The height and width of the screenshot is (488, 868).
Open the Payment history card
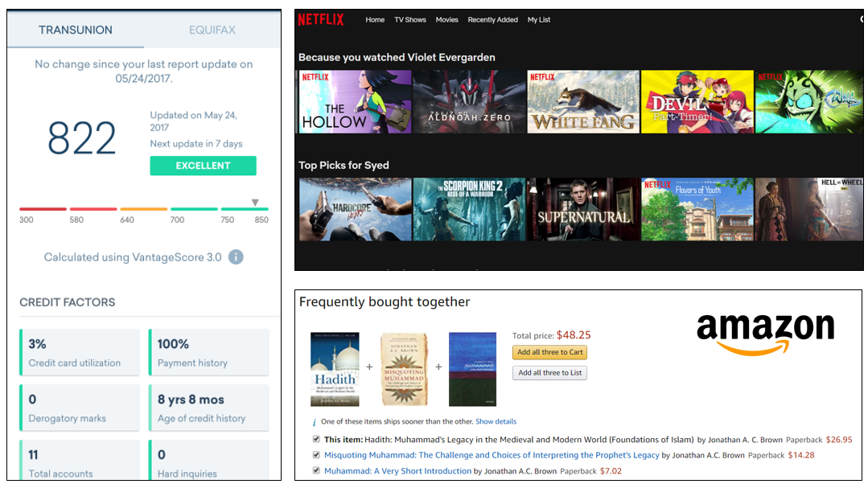[x=208, y=352]
